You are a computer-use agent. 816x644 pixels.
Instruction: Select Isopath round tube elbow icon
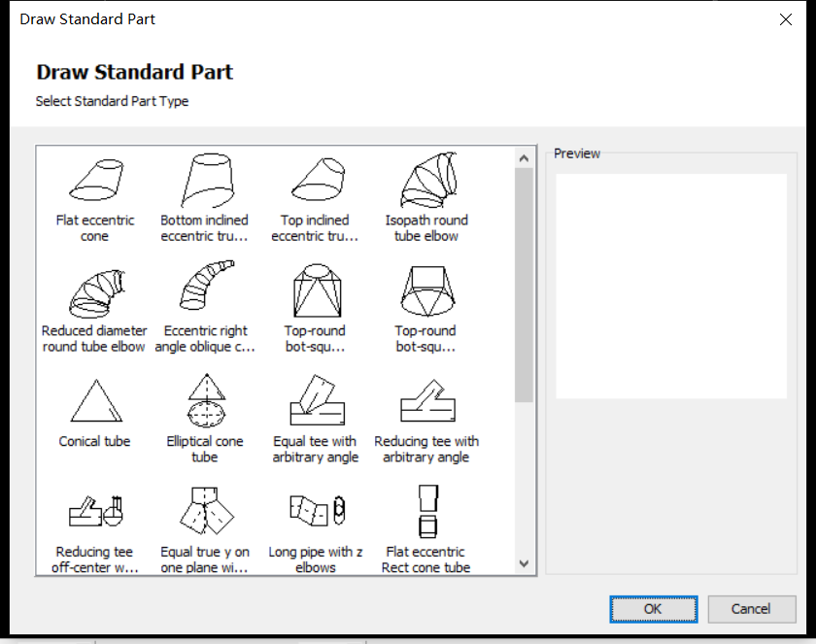click(x=427, y=180)
